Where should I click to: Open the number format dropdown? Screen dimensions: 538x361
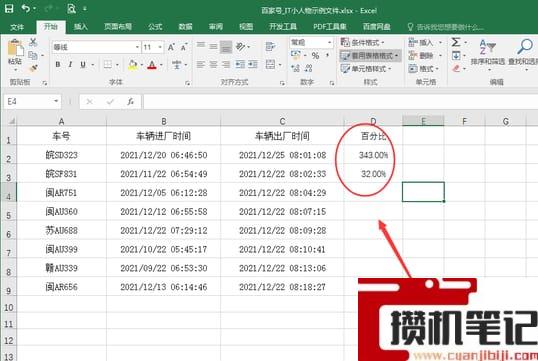[x=330, y=43]
